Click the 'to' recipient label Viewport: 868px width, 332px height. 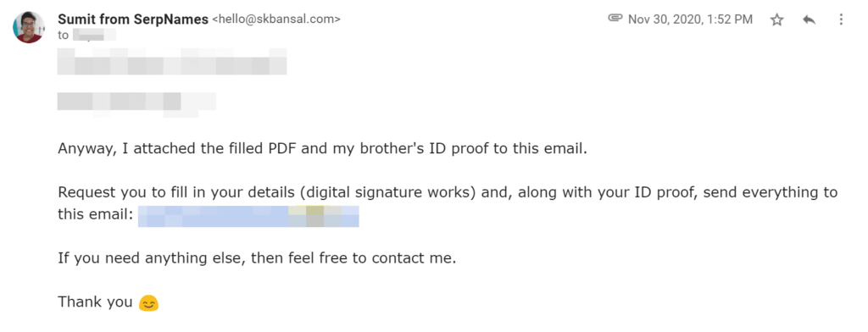click(x=63, y=36)
